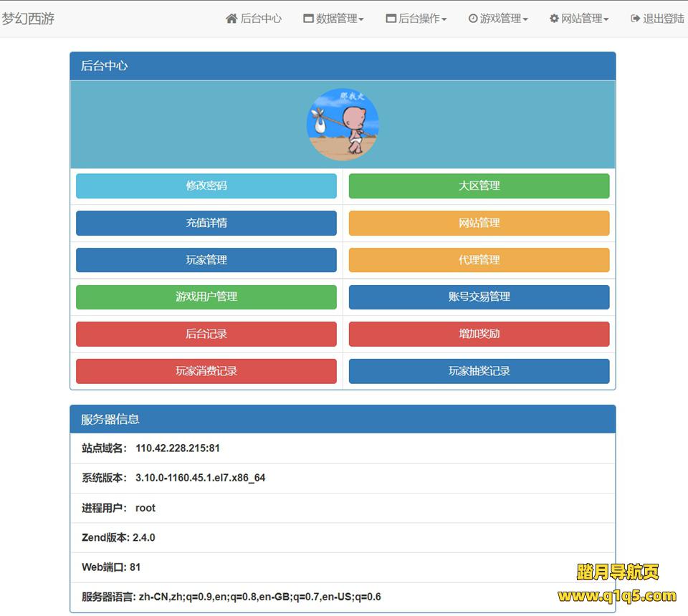
Task: Click the sign-out icon beside 退出登陆
Action: [635, 19]
